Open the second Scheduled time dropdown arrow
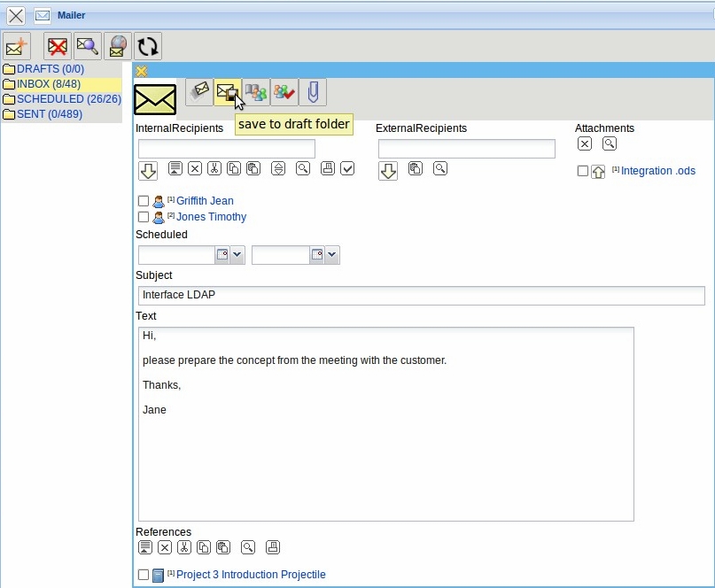The width and height of the screenshot is (715, 588). [x=331, y=255]
